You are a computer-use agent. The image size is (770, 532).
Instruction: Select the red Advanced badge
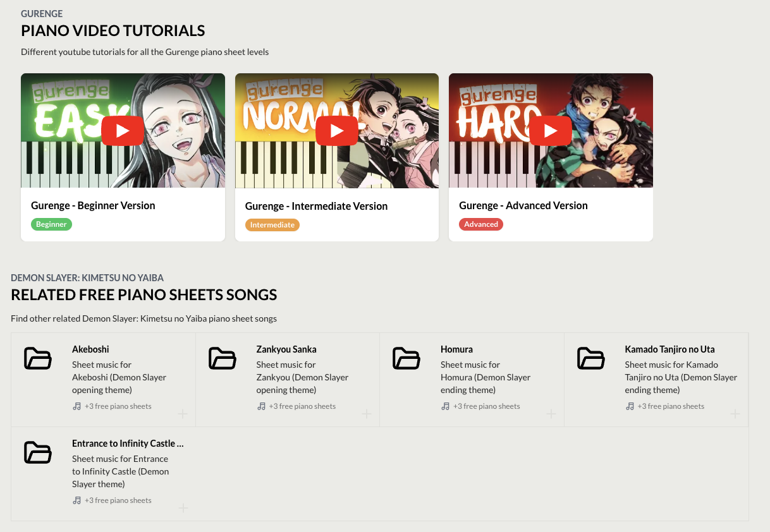click(481, 224)
